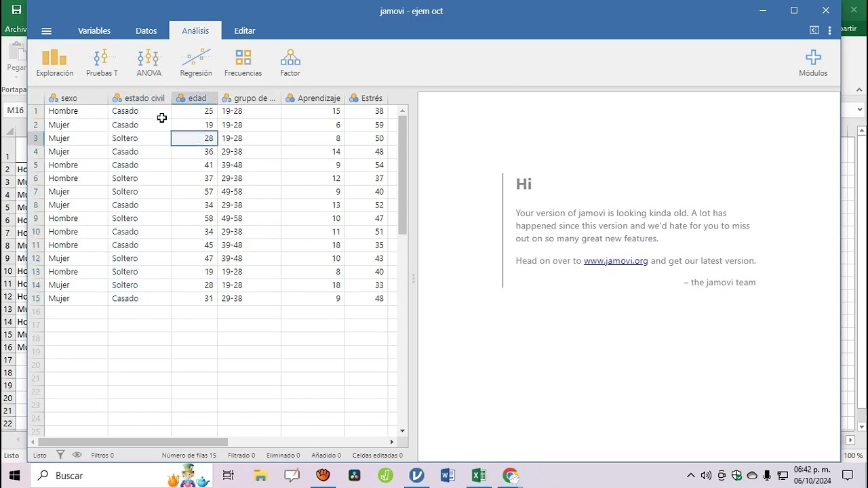The image size is (868, 488).
Task: Click the Filtros 0 status text
Action: [x=102, y=455]
